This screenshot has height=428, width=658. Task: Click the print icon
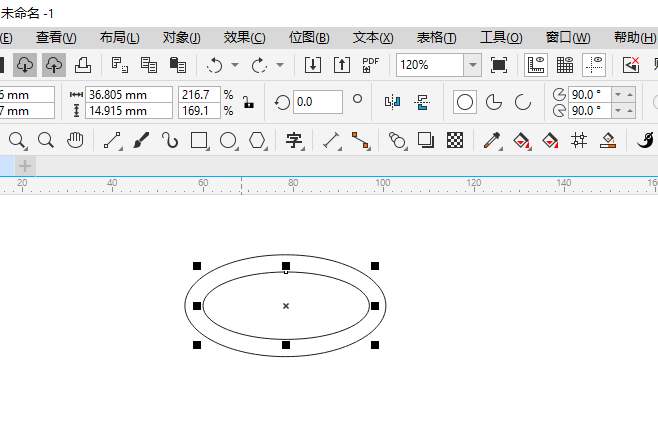click(83, 65)
